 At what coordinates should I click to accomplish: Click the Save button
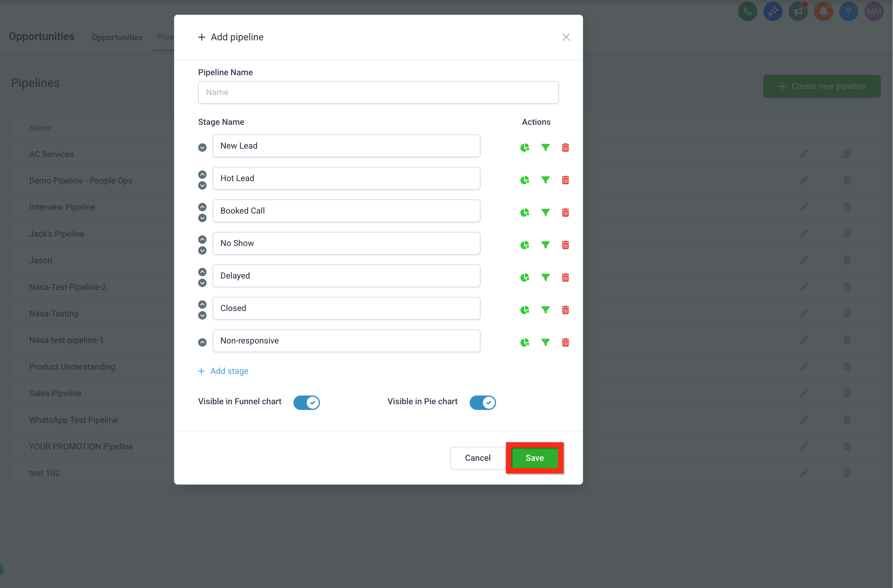534,458
